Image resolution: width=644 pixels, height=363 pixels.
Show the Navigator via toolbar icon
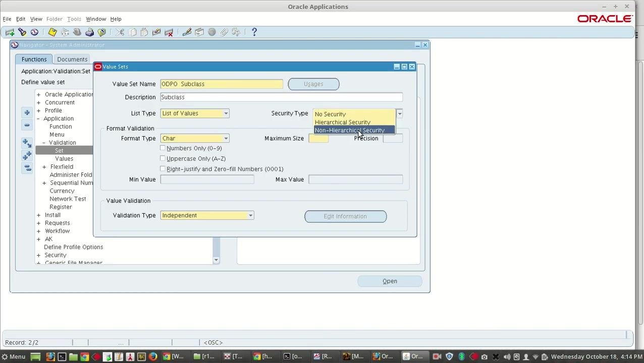tap(34, 32)
